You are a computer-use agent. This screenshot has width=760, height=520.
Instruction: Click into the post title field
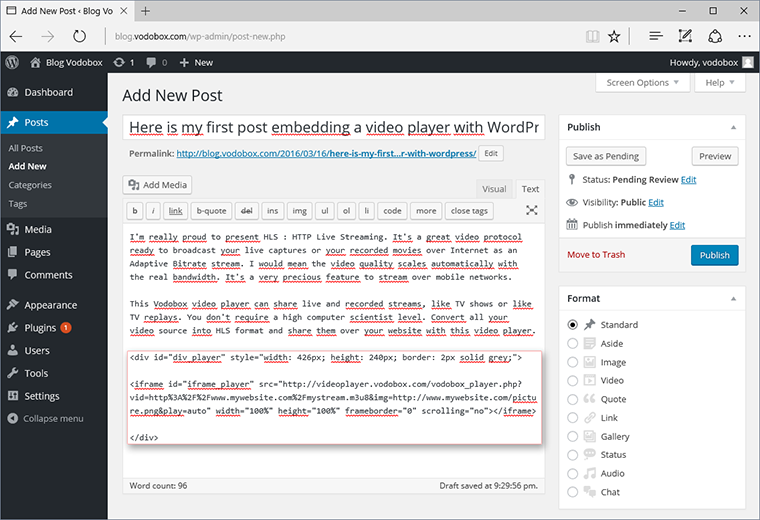tap(334, 128)
